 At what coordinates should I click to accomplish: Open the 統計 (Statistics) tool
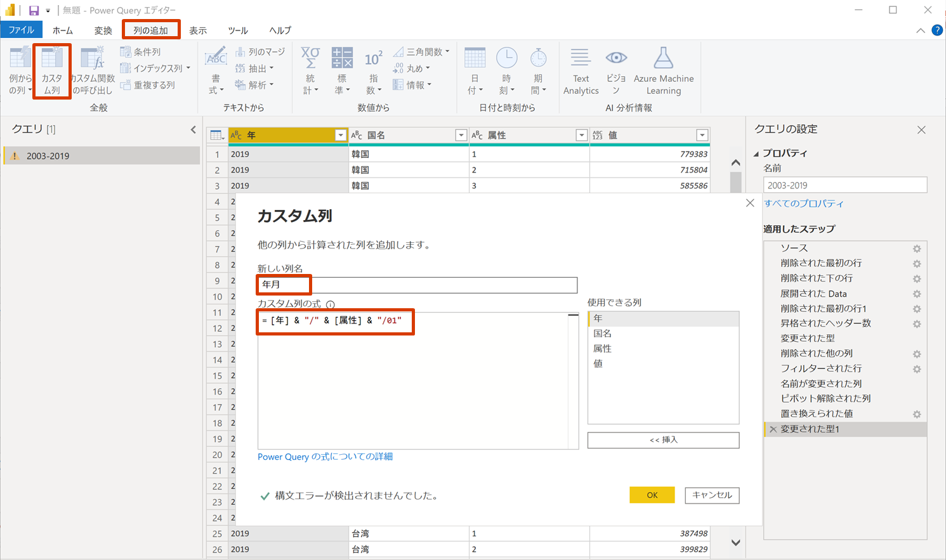tap(310, 70)
